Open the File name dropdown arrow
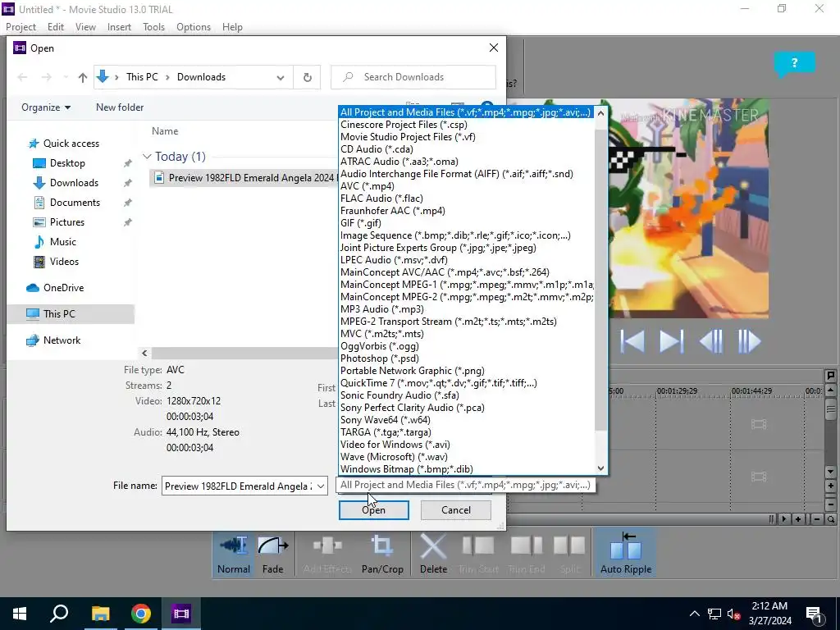The image size is (840, 630). [321, 486]
